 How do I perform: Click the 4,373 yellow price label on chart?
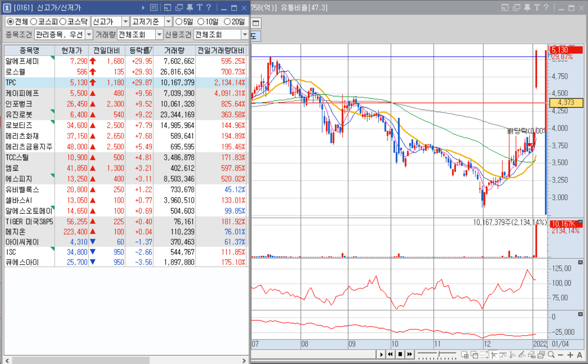pyautogui.click(x=566, y=103)
